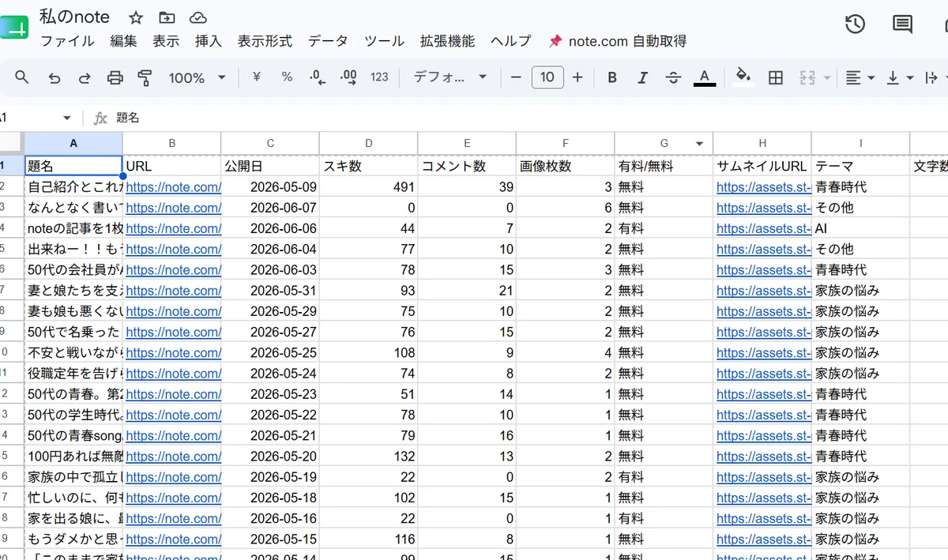
Task: Open the borders tool
Action: pos(776,77)
